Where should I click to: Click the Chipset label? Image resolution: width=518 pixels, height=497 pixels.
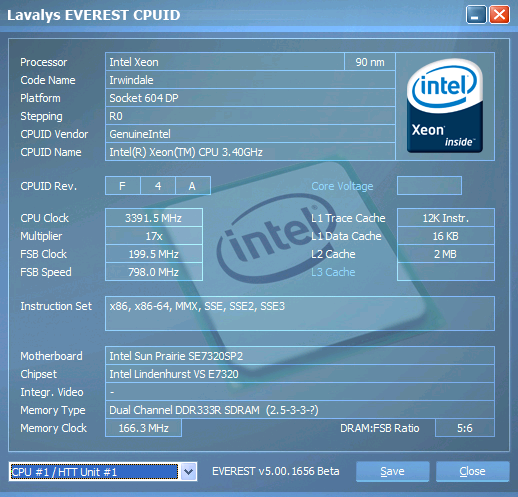(x=39, y=374)
